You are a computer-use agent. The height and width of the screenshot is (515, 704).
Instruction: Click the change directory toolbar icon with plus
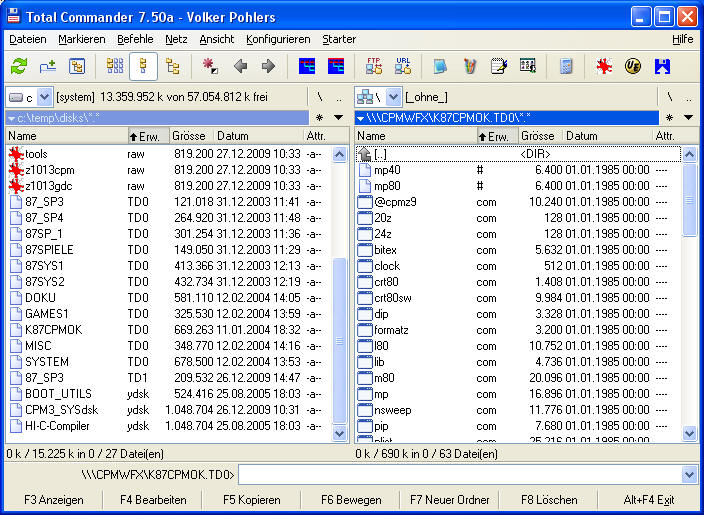click(48, 66)
